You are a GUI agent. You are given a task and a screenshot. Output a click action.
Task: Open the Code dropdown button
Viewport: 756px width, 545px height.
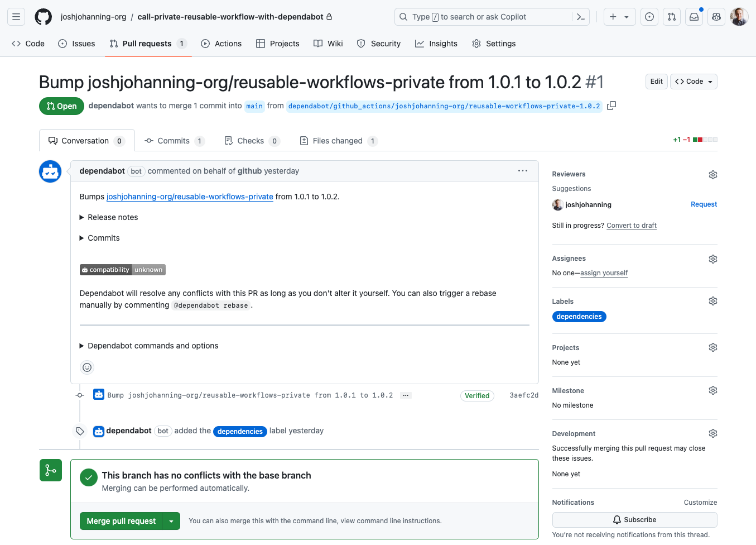694,82
